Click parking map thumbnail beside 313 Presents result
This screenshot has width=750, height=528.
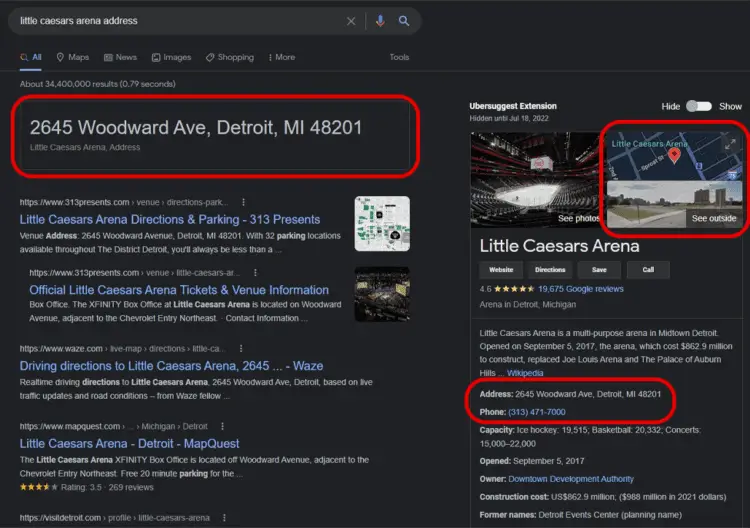[x=382, y=224]
